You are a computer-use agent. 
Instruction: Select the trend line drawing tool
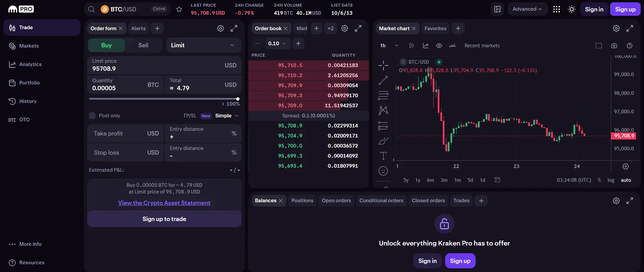pyautogui.click(x=383, y=80)
